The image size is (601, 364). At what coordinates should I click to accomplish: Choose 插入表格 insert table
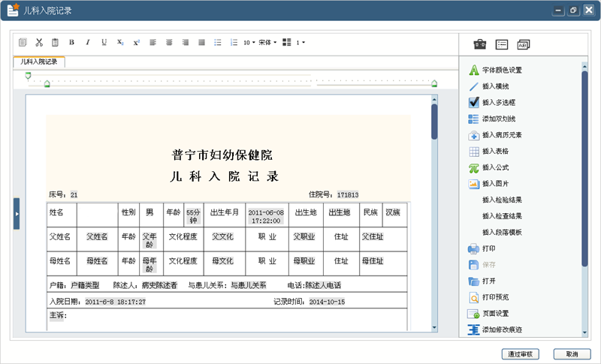point(489,151)
